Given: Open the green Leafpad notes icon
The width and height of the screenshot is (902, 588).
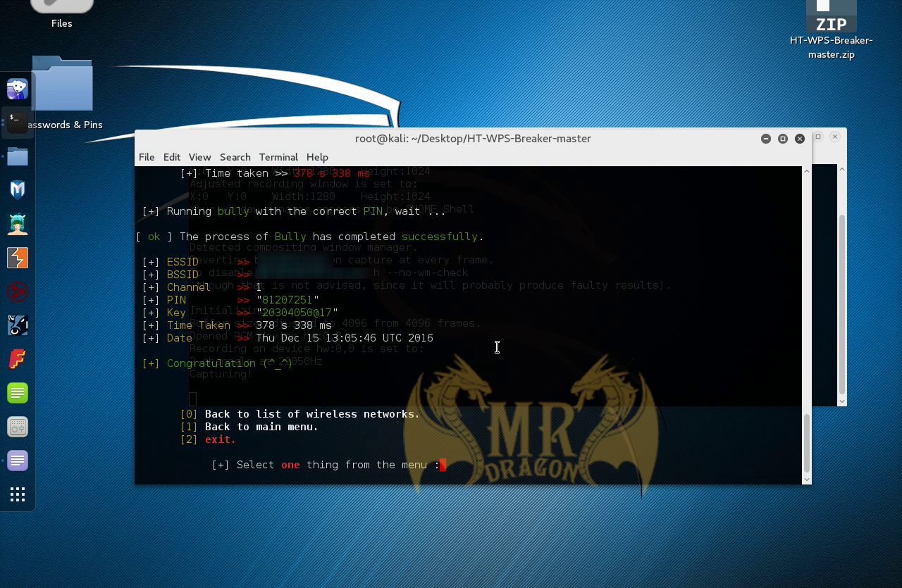Looking at the screenshot, I should tap(18, 393).
